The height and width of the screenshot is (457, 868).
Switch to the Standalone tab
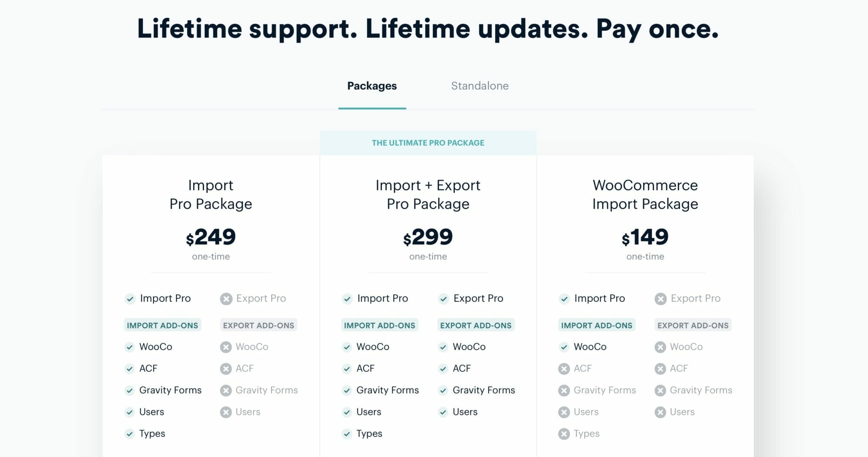(x=480, y=86)
